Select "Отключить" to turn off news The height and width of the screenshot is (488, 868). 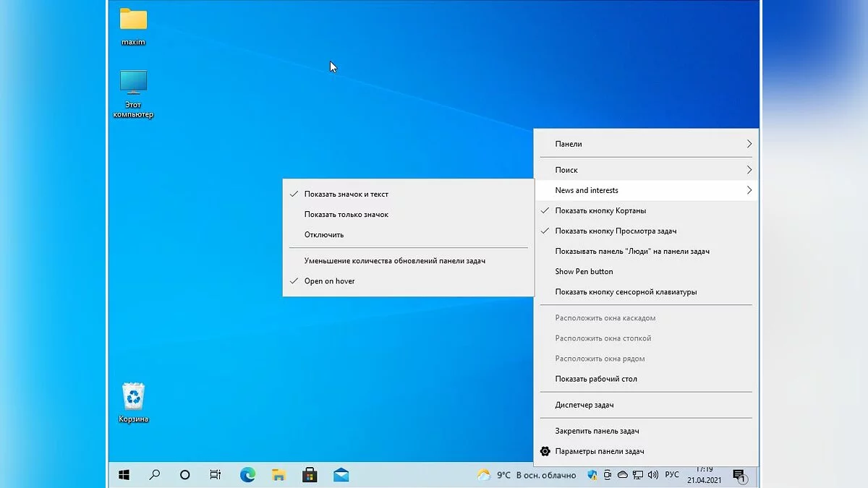(323, 234)
